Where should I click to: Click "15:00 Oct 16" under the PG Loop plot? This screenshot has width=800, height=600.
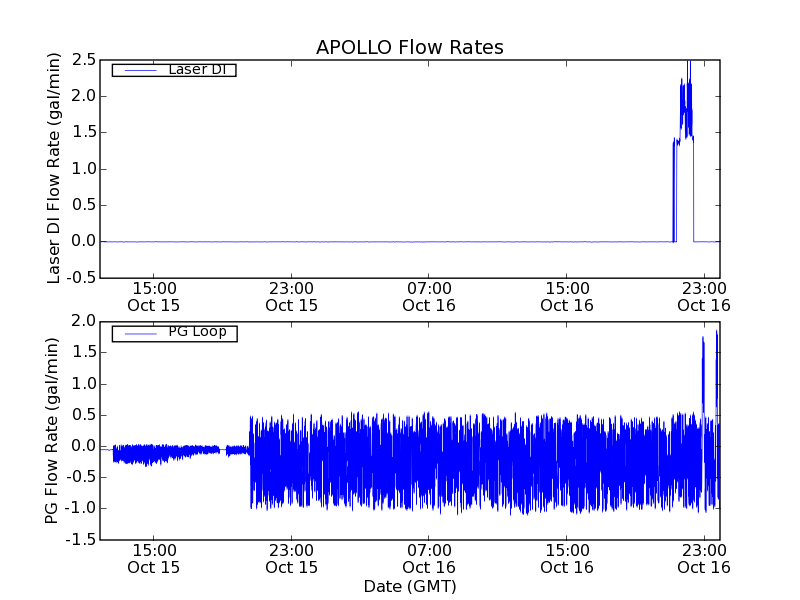click(567, 559)
